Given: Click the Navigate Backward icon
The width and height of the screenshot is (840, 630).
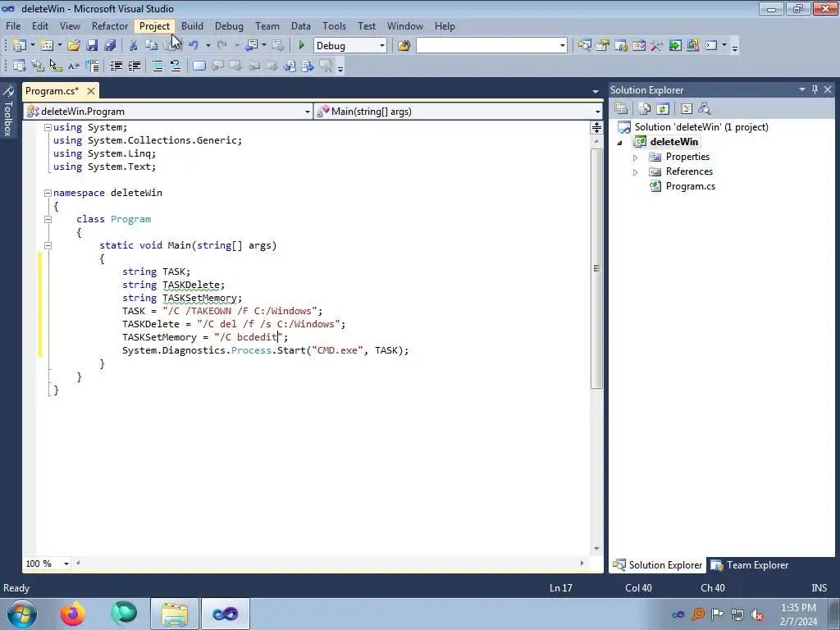Looking at the screenshot, I should click(251, 46).
